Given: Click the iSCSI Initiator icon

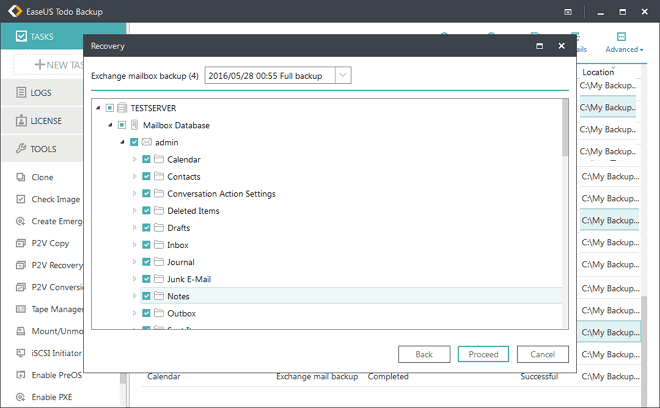Looking at the screenshot, I should point(21,353).
